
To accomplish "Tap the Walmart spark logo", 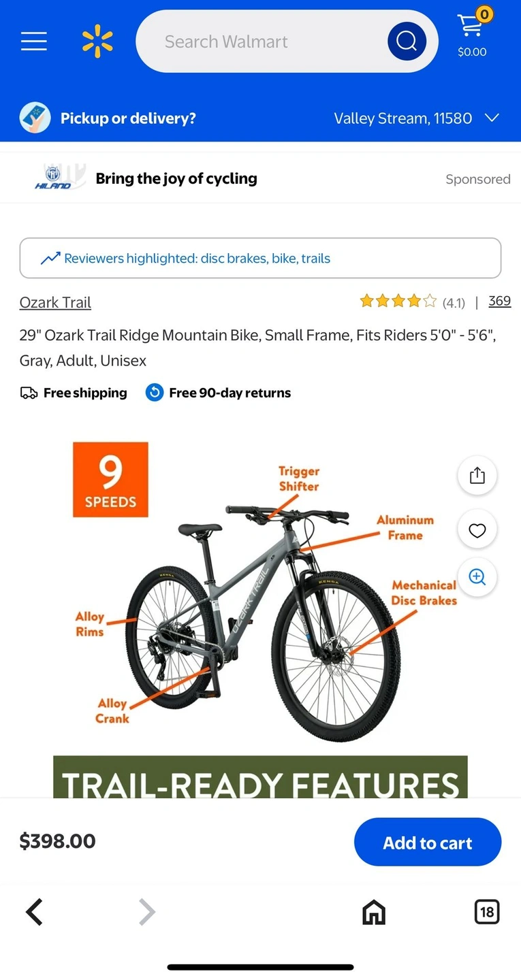I will pos(97,41).
